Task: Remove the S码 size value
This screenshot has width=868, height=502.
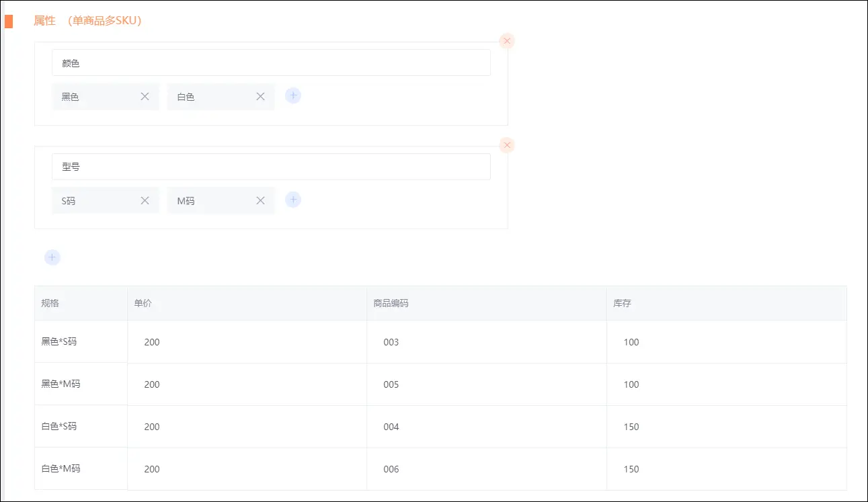Action: (x=145, y=200)
